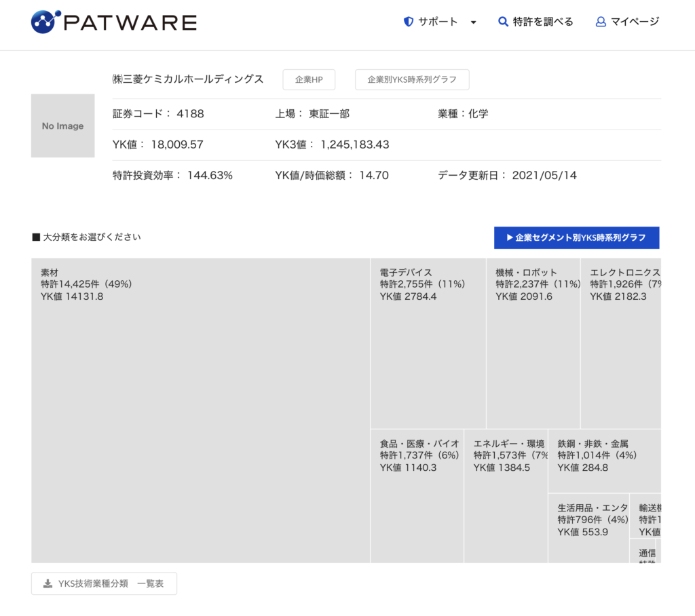The image size is (695, 616).
Task: Select the 生活用品・エンタ treemap segment
Action: [588, 528]
